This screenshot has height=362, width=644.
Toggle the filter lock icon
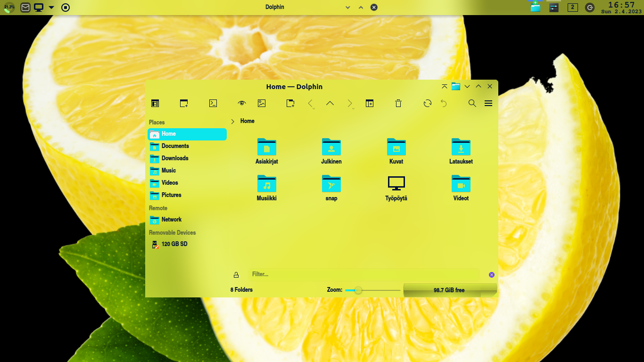pyautogui.click(x=236, y=275)
